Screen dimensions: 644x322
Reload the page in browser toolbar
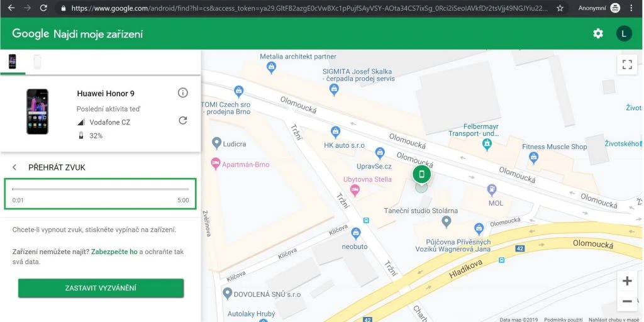coord(43,8)
